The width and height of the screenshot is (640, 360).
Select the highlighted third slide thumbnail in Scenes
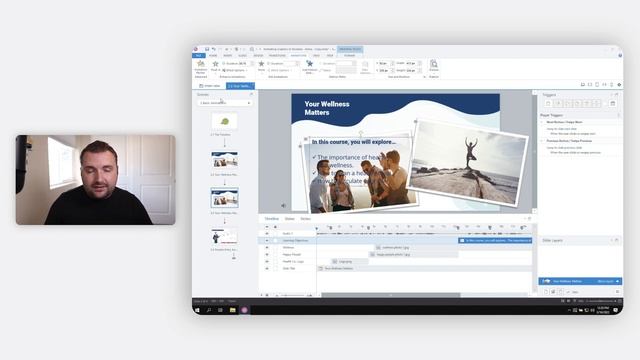click(x=224, y=198)
